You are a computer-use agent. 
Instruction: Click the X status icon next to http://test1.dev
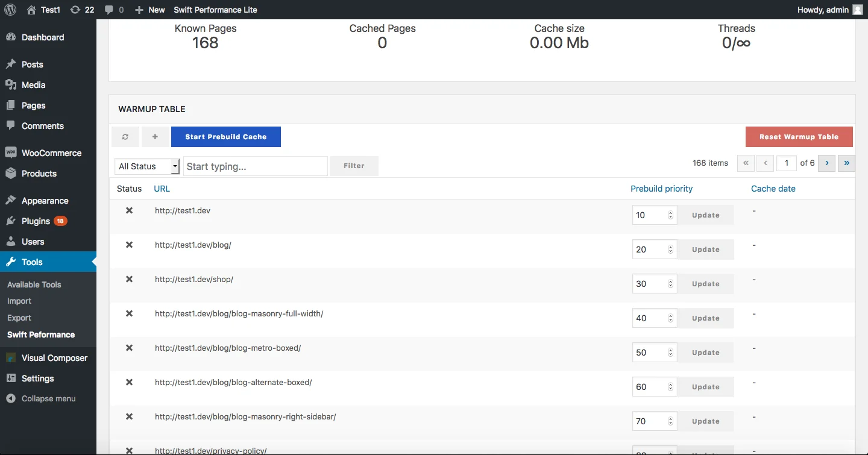(129, 210)
